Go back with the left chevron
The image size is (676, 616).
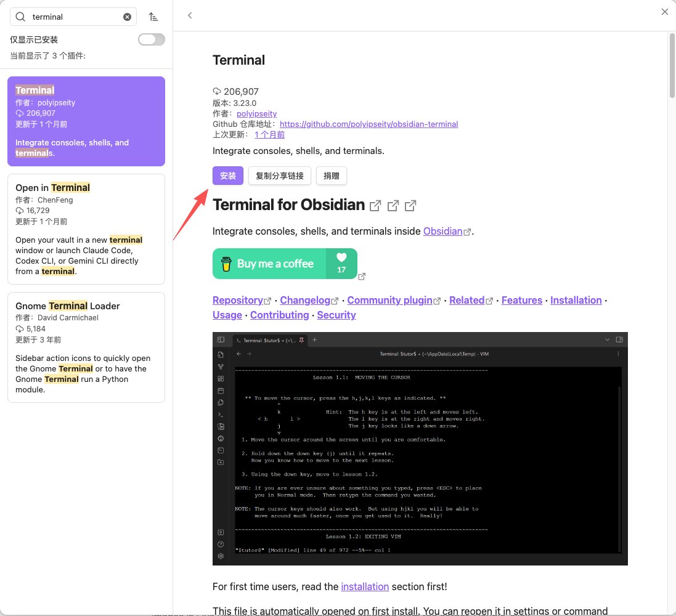coord(190,15)
